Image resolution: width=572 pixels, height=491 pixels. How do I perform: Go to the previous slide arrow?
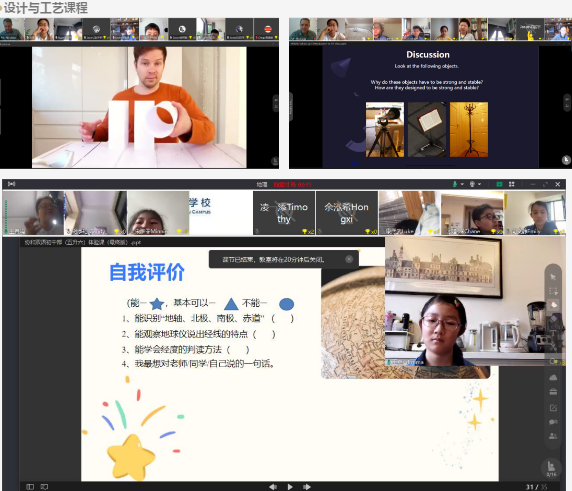273,487
